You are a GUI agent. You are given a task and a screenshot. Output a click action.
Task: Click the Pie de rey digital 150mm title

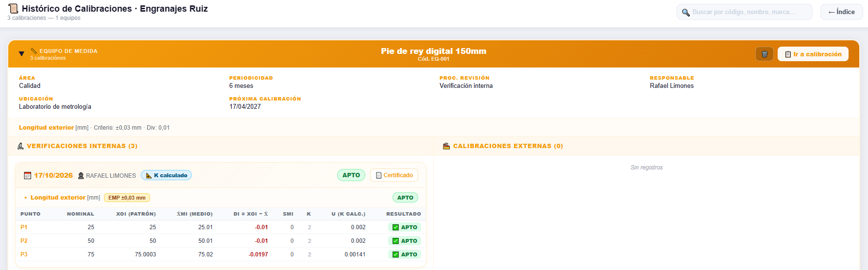(434, 51)
